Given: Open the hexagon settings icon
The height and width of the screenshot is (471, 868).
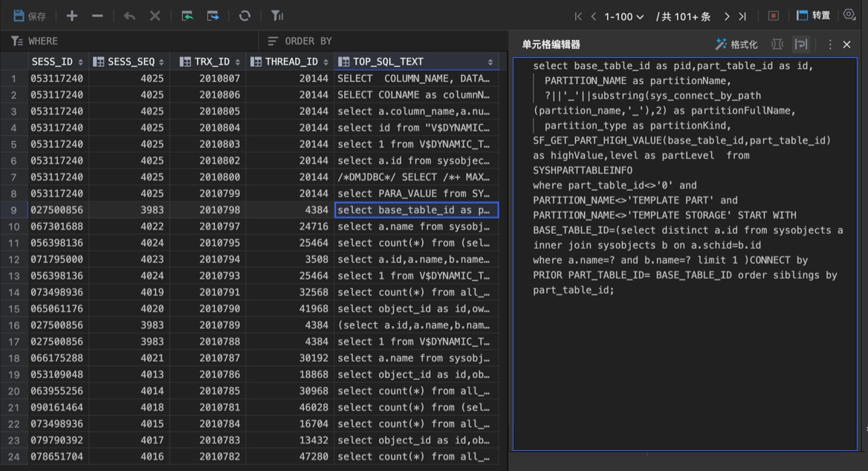Looking at the screenshot, I should (849, 15).
